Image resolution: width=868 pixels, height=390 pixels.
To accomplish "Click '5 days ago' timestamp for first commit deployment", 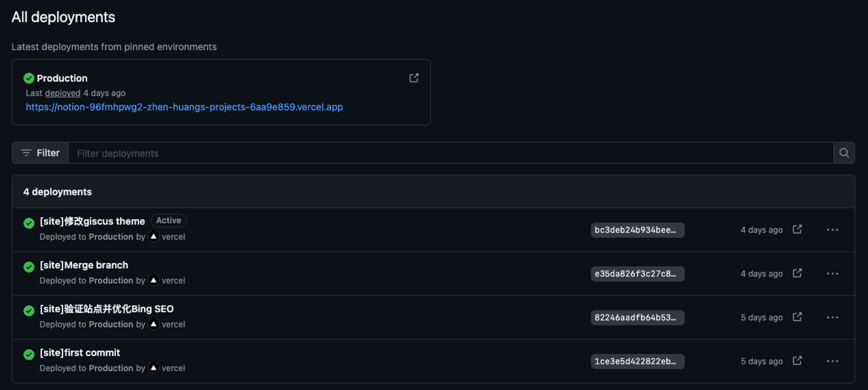I will 762,361.
